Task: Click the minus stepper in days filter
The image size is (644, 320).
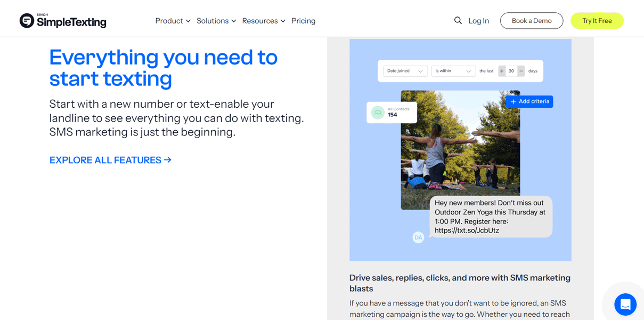Action: pos(521,71)
